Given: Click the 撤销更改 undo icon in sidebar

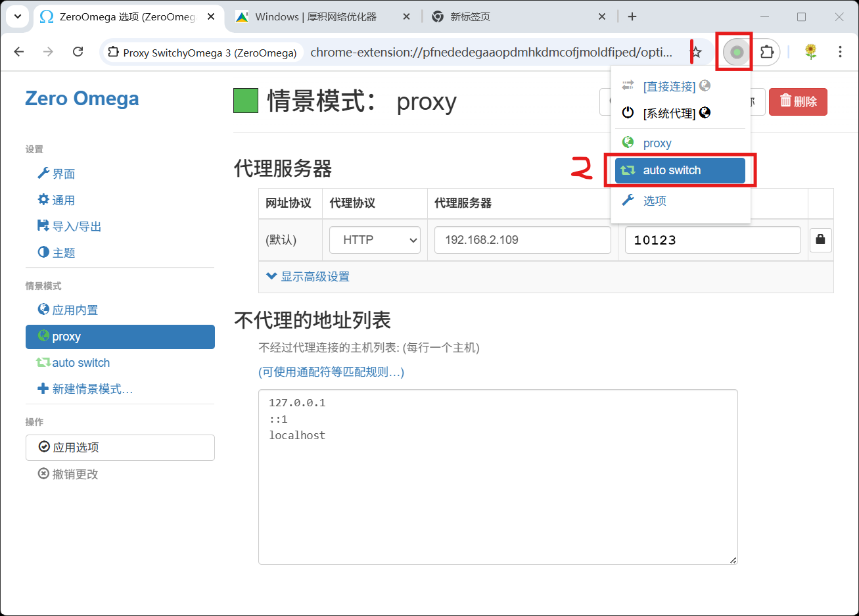Looking at the screenshot, I should [43, 473].
